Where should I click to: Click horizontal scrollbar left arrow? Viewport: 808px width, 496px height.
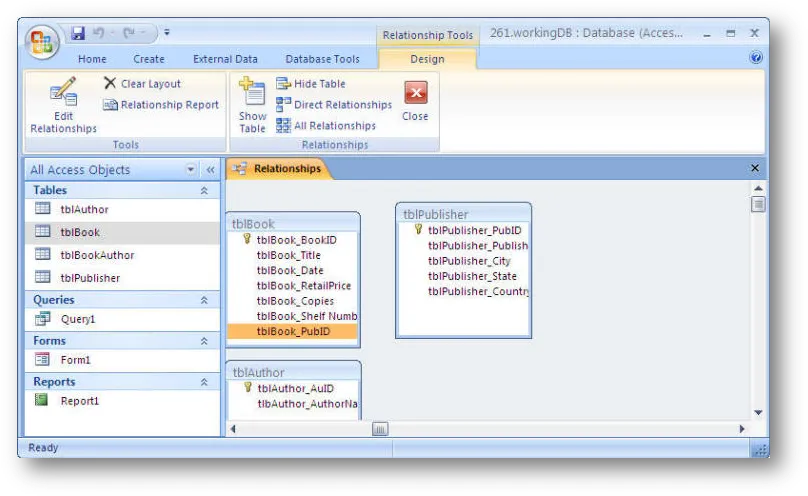[x=233, y=429]
